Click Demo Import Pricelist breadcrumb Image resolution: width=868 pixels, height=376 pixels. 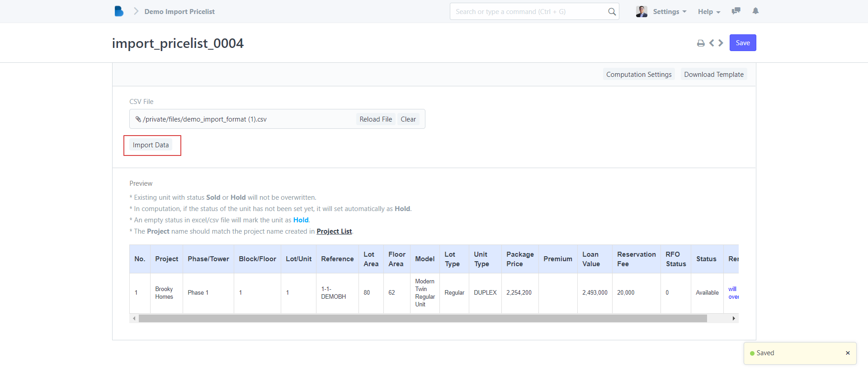click(x=179, y=12)
